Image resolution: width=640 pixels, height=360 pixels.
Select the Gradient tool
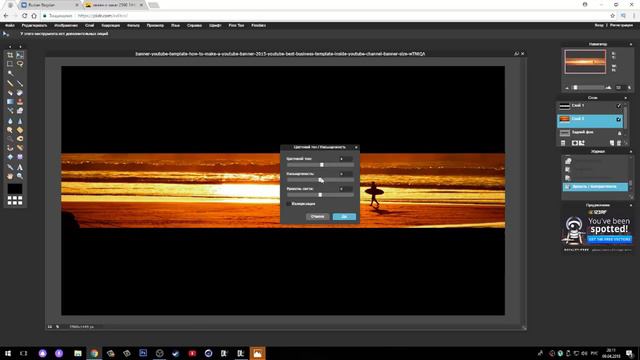(x=10, y=102)
